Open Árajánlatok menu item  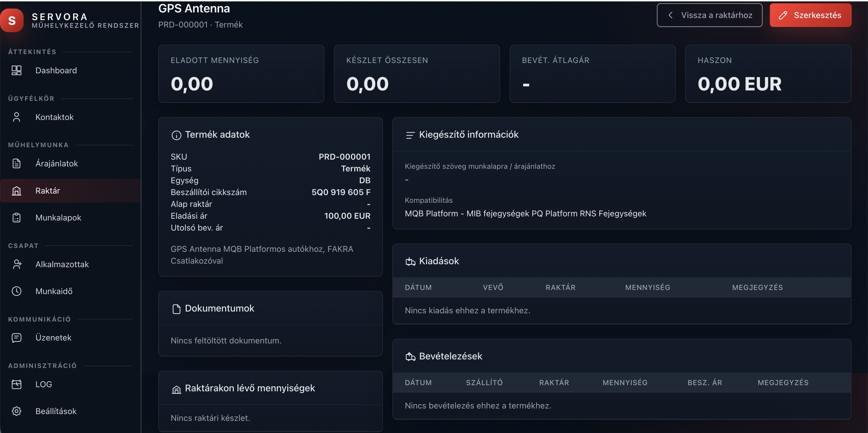(x=71, y=163)
